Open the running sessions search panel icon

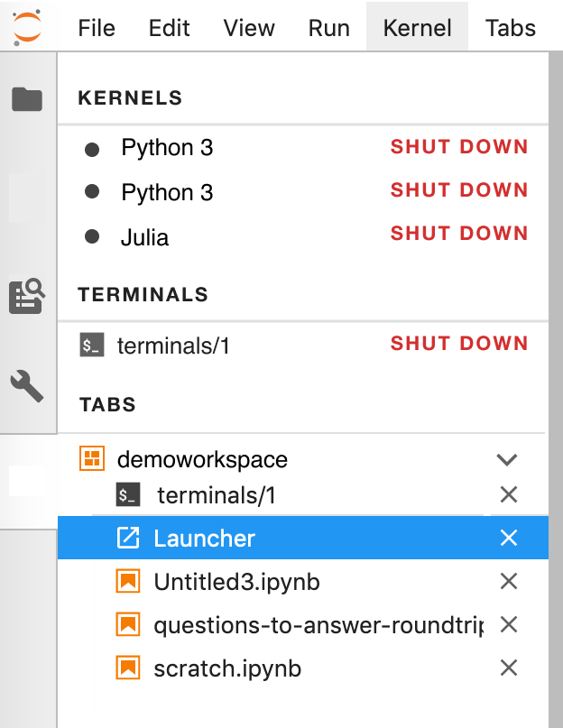point(27,295)
